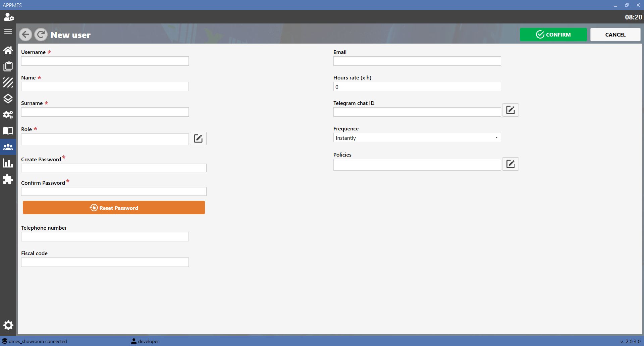Focus the Telephone number field
644x346 pixels.
coord(105,237)
